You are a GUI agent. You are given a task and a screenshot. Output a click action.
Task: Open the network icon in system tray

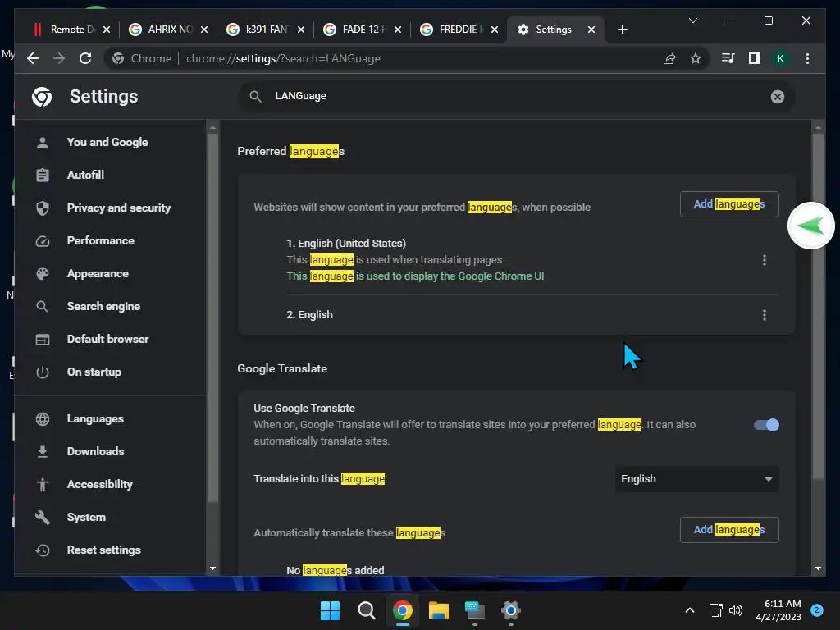(x=715, y=610)
